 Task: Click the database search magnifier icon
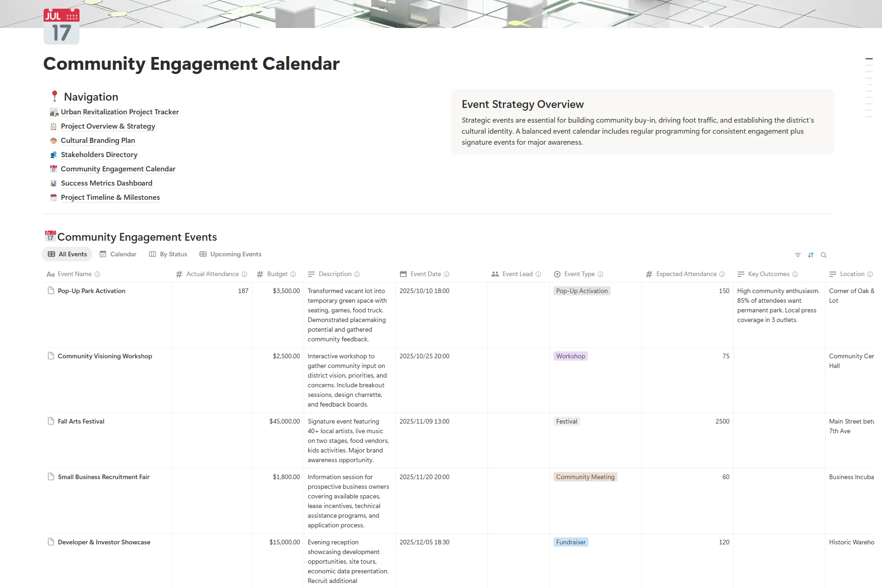click(824, 255)
